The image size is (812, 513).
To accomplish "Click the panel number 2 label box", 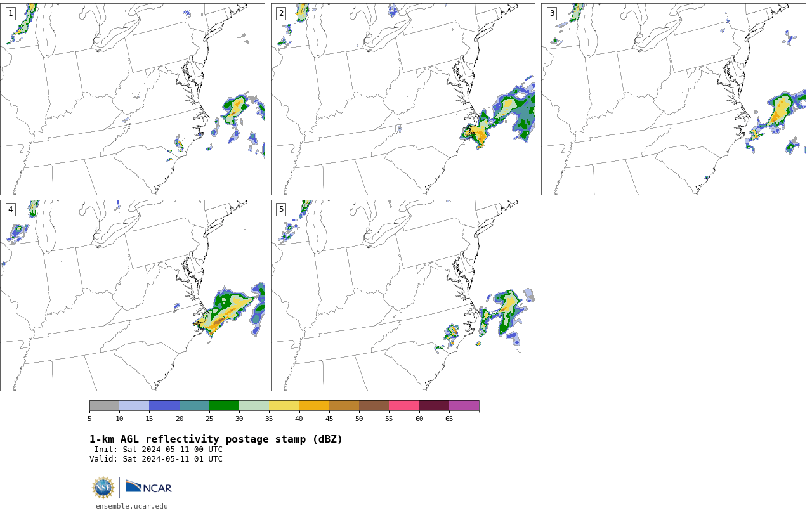I will 281,13.
